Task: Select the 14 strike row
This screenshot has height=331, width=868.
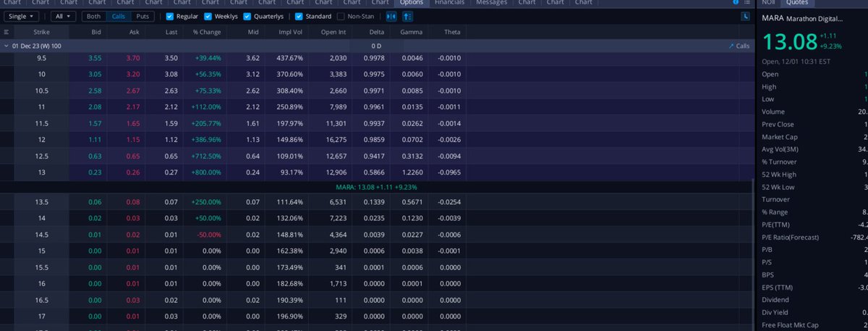Action: coord(376,218)
